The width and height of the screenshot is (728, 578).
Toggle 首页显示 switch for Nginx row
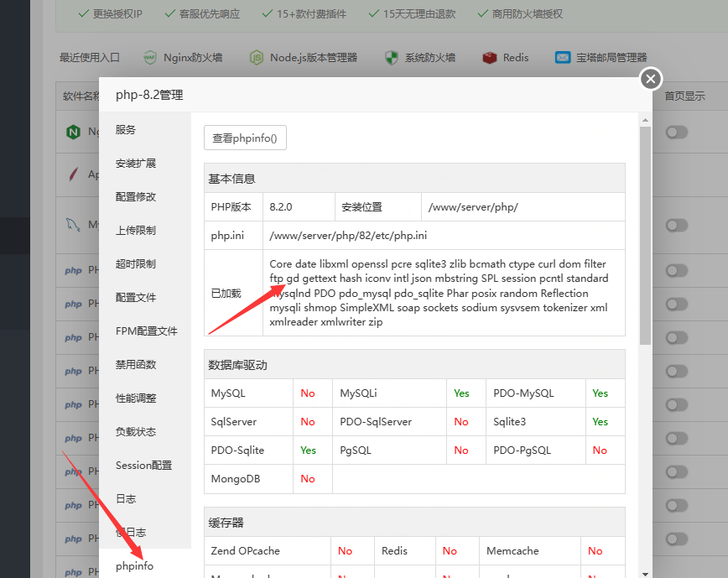coord(677,133)
